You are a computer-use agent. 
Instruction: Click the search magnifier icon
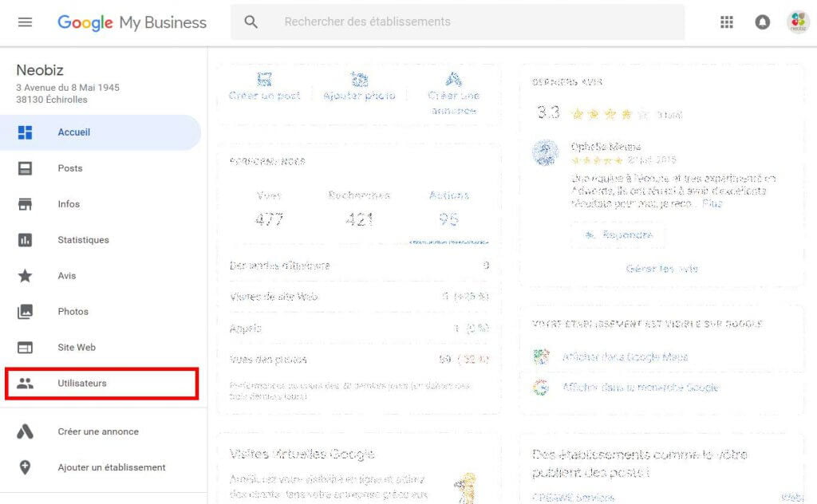(x=251, y=22)
